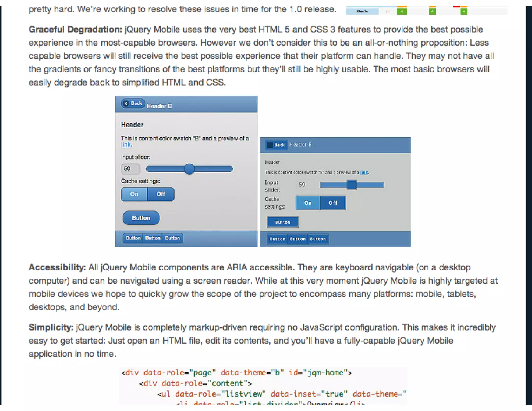Click the 'Graceful Degradation:' heading text

tap(75, 30)
